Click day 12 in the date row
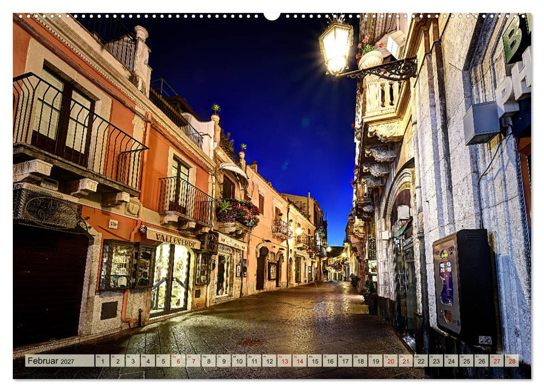 (x=269, y=361)
